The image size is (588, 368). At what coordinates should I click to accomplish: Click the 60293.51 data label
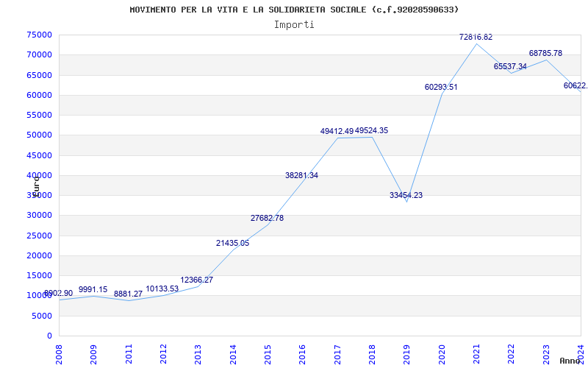441,87
